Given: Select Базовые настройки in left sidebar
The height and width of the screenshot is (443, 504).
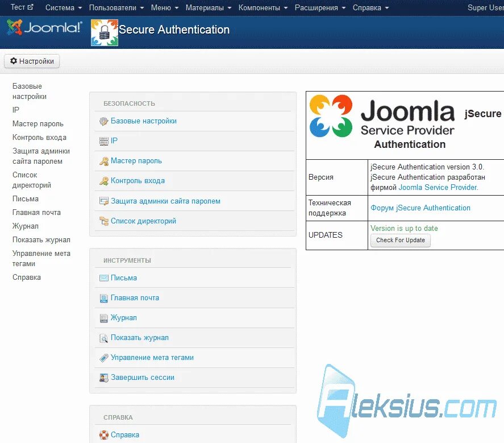Looking at the screenshot, I should click(29, 92).
